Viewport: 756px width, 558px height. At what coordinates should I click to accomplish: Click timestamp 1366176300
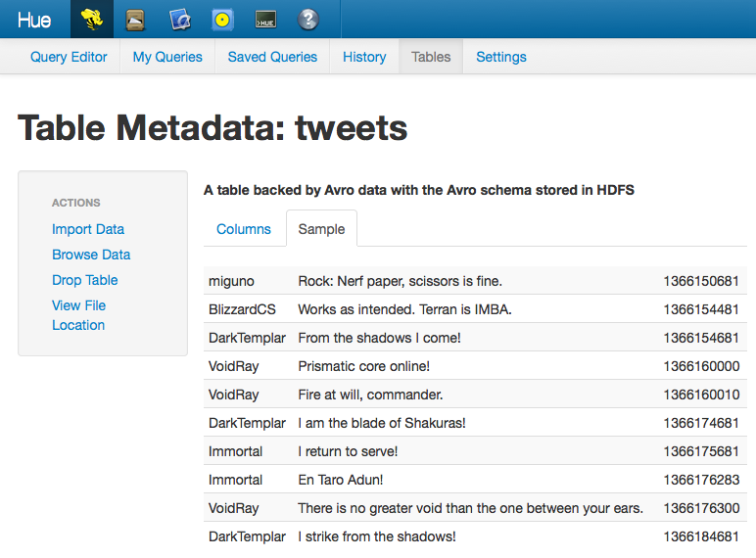701,508
